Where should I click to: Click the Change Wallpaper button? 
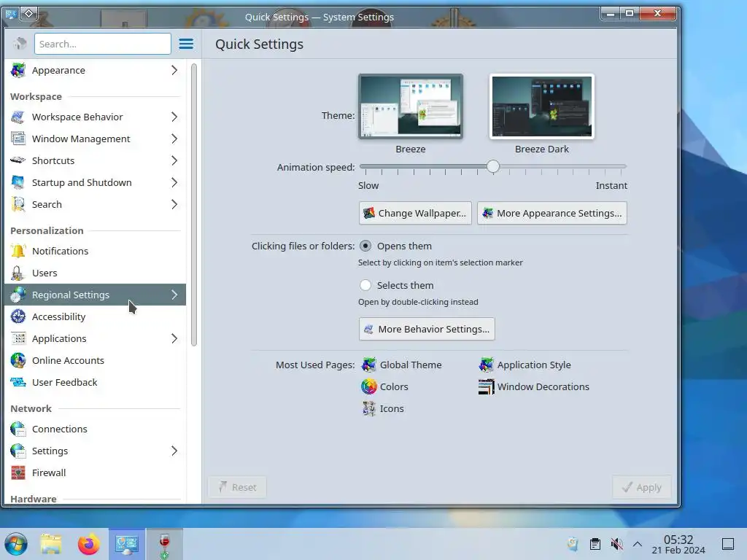(415, 213)
